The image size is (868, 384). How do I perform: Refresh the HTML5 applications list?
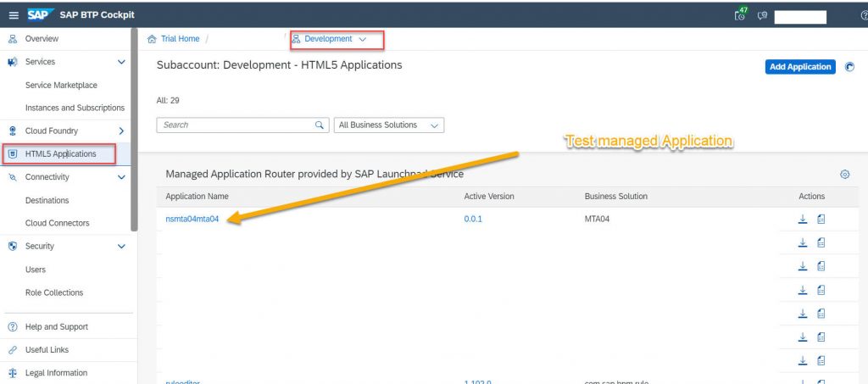click(x=849, y=67)
